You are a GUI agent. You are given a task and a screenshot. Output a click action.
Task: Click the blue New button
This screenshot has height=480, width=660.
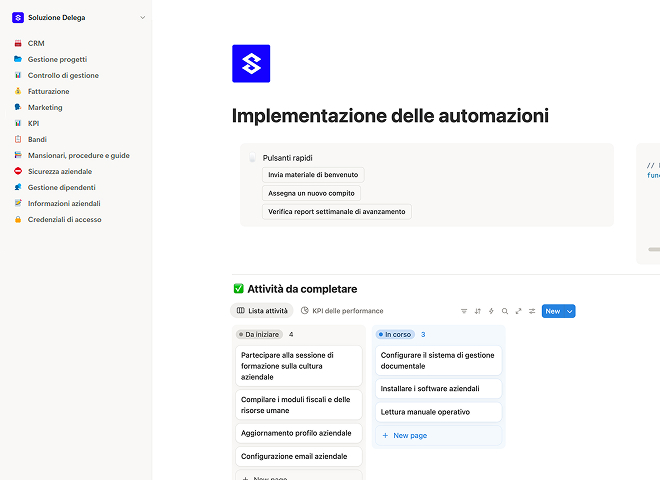[x=553, y=311]
